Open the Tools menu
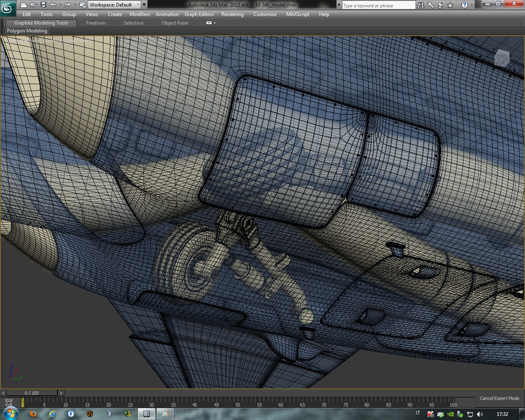The height and width of the screenshot is (420, 525). [47, 14]
